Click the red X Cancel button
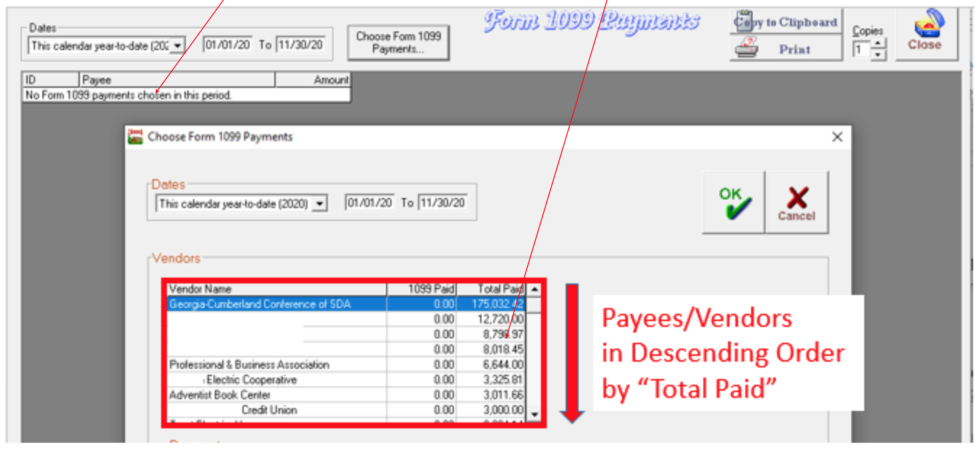 pos(797,203)
